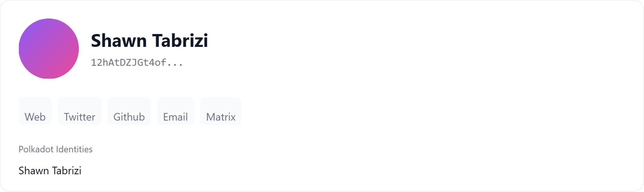Open the identity entry in the list
The image size is (644, 192).
pyautogui.click(x=50, y=171)
